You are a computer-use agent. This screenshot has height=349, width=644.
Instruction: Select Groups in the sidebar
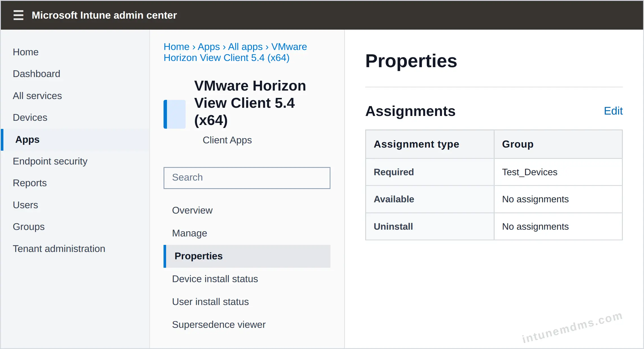pyautogui.click(x=29, y=227)
